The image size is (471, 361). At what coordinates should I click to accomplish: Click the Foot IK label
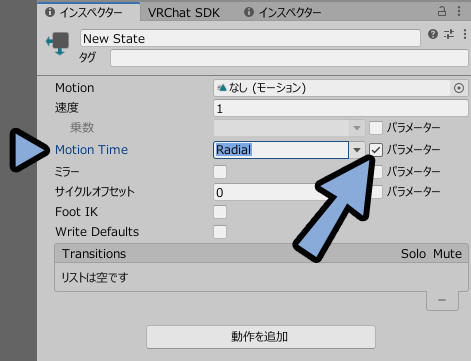click(x=76, y=212)
